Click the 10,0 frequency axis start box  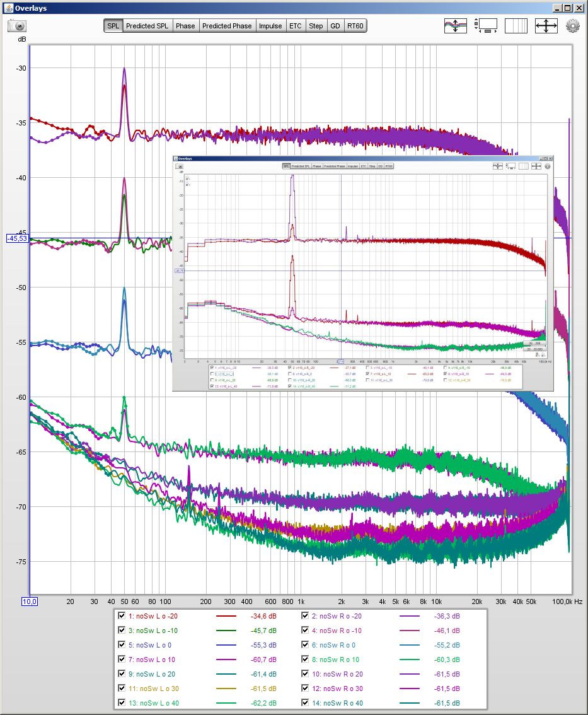click(x=30, y=602)
